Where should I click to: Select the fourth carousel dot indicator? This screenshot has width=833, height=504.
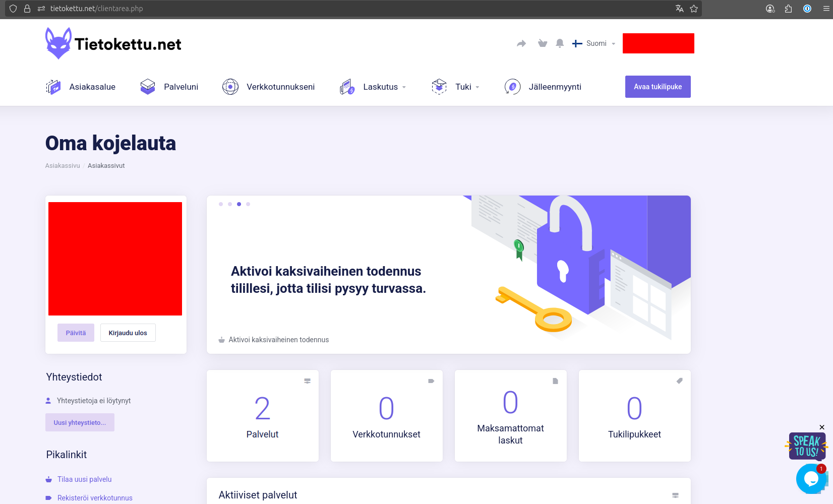248,204
